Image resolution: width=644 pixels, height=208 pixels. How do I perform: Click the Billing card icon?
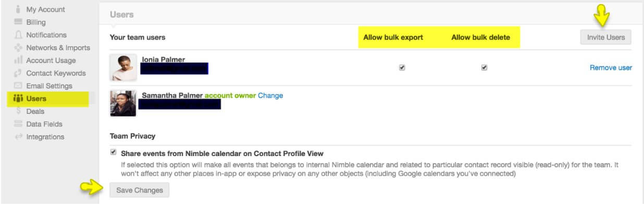coord(18,22)
